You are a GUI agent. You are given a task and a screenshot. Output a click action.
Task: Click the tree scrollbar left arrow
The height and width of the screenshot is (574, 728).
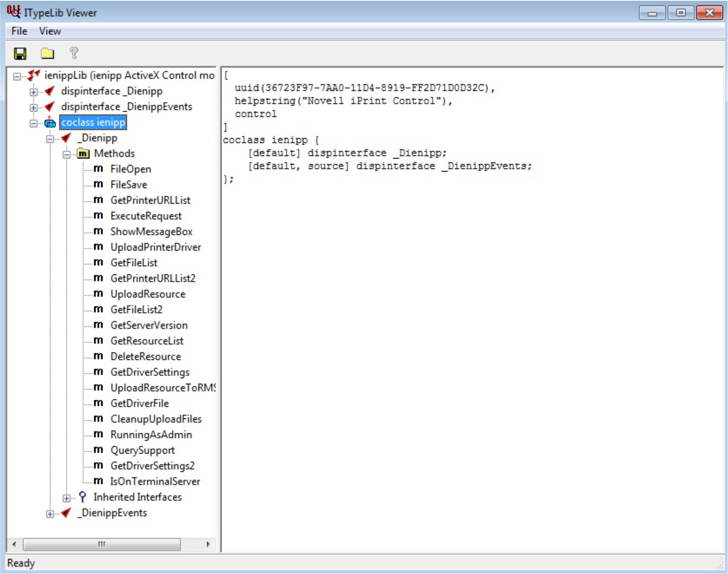tap(14, 544)
